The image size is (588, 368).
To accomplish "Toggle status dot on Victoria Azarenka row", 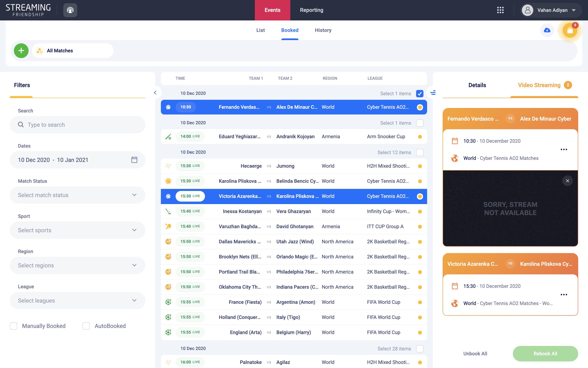I will click(420, 196).
